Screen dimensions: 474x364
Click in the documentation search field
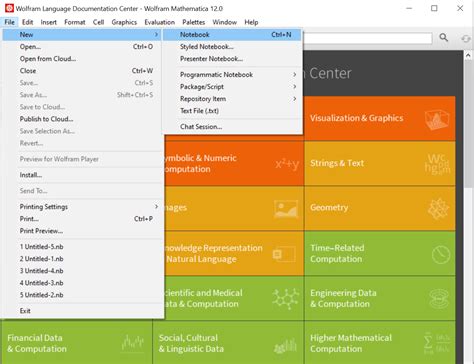[x=368, y=38]
